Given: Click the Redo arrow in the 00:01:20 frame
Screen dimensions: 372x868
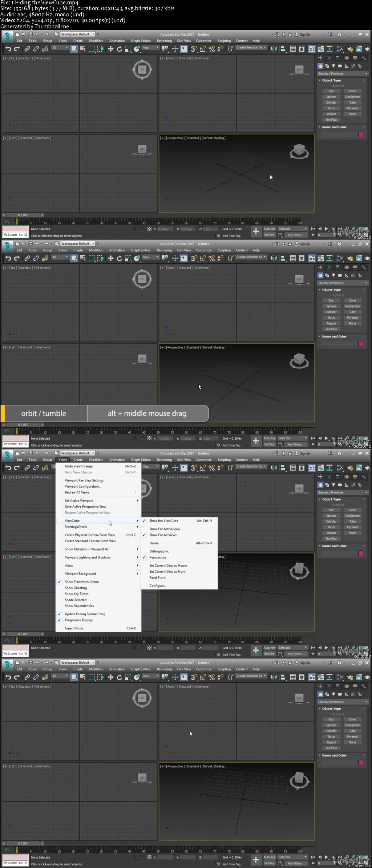Looking at the screenshot, I should coord(17,677).
